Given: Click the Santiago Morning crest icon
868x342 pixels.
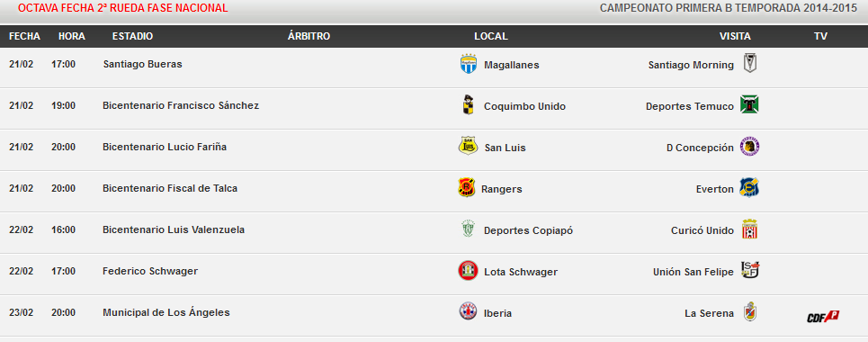Looking at the screenshot, I should (x=750, y=63).
